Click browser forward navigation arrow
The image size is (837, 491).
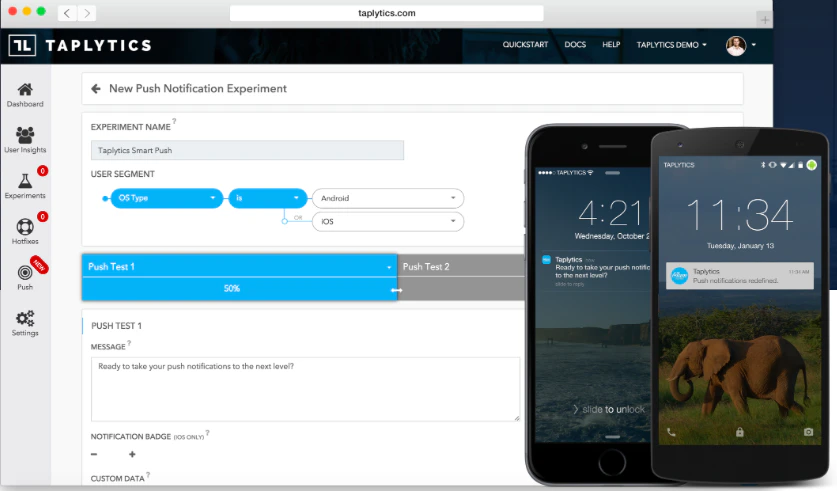pyautogui.click(x=87, y=13)
